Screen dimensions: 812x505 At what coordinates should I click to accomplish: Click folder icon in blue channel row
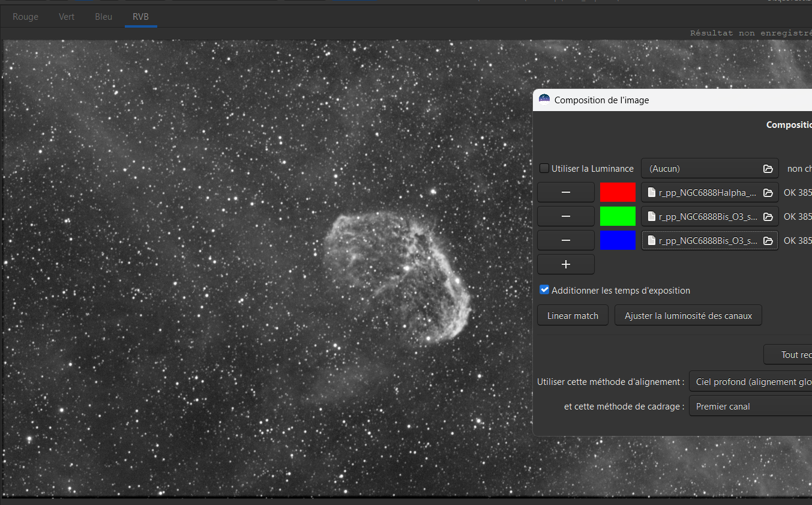click(x=768, y=241)
